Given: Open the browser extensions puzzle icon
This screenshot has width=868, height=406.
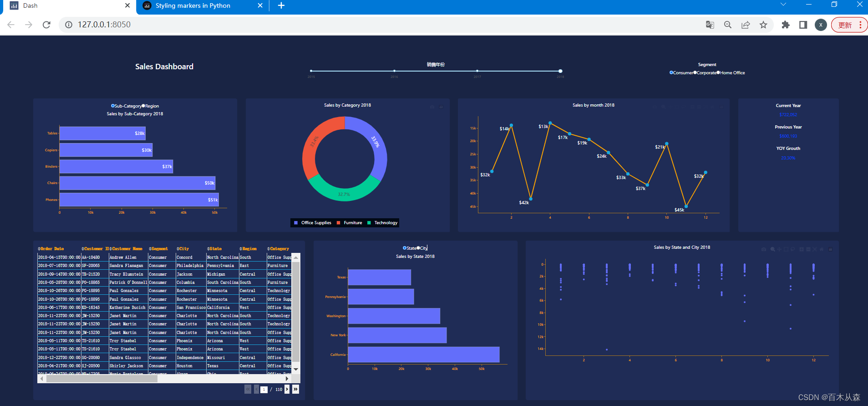Looking at the screenshot, I should pyautogui.click(x=786, y=25).
